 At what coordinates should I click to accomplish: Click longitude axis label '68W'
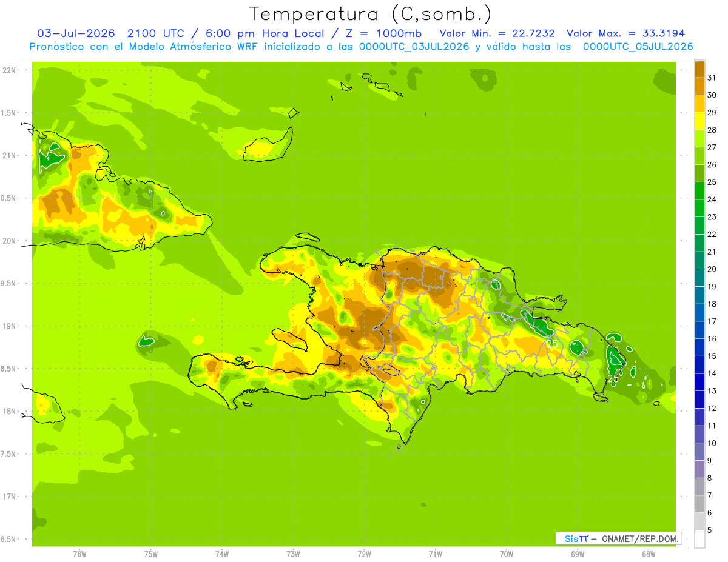click(648, 554)
